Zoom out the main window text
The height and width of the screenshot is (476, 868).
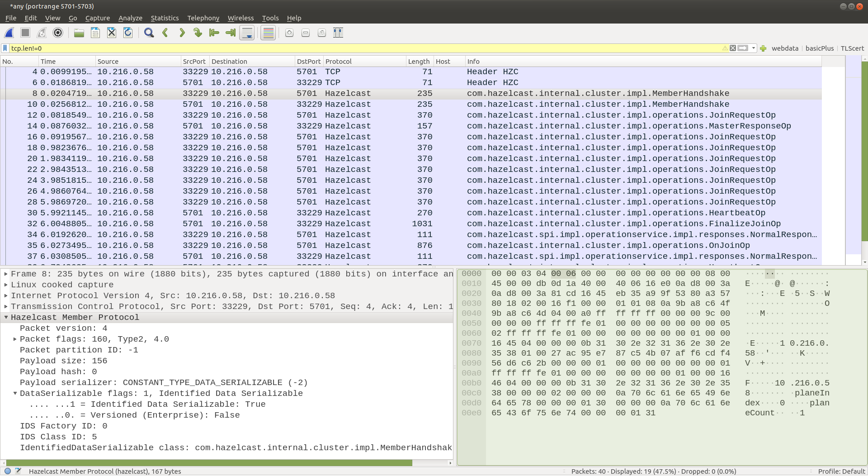point(306,33)
